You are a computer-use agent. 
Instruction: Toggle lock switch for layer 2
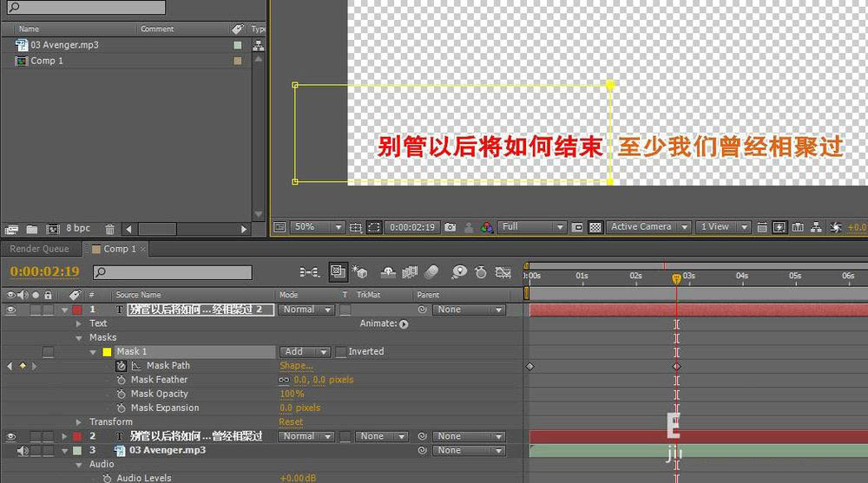48,436
